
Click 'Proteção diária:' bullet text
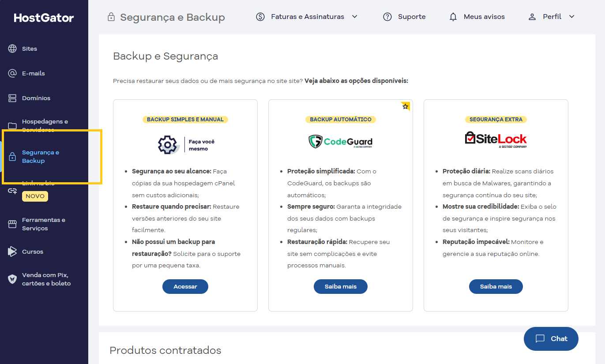click(466, 171)
